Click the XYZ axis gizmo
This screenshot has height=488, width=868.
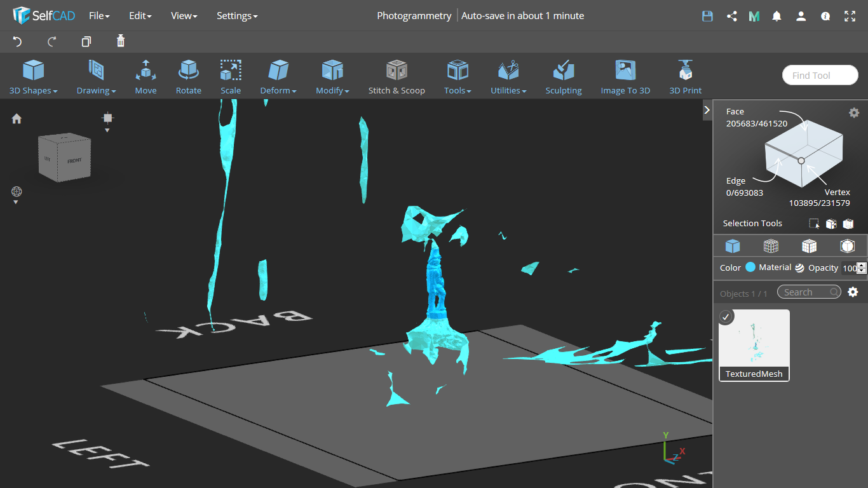[x=672, y=448]
